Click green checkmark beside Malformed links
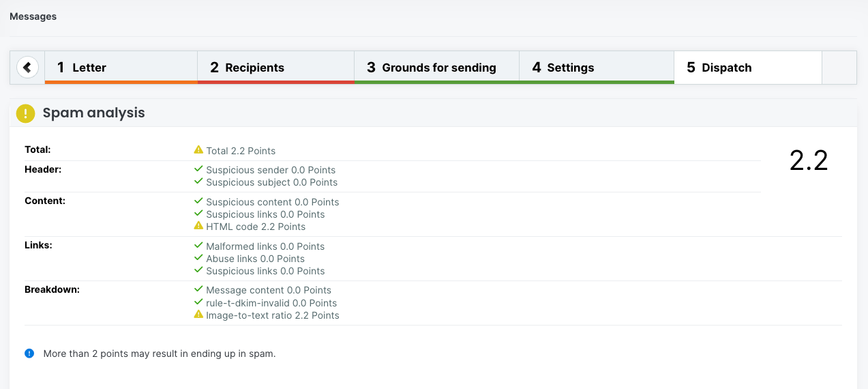Screen dimensions: 868x389 [x=198, y=246]
